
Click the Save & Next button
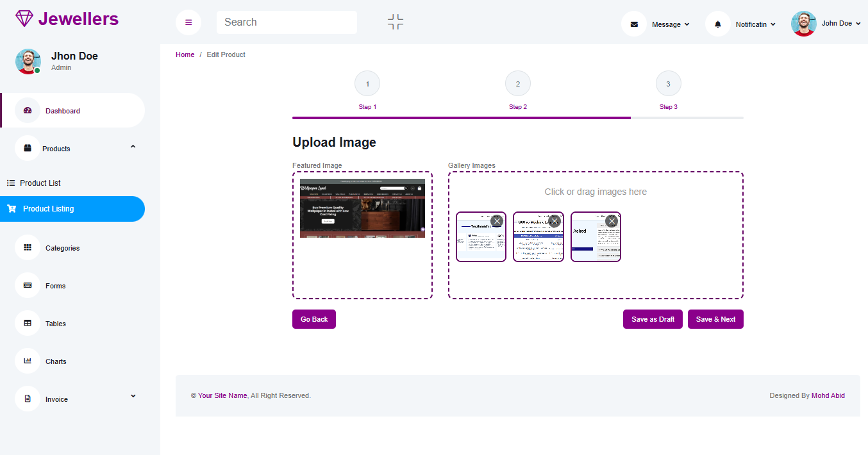[715, 319]
